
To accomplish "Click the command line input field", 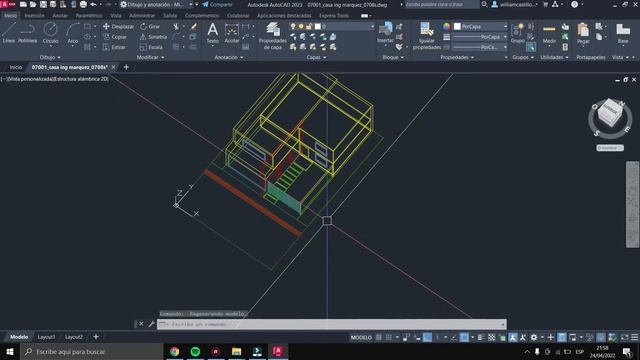I will point(331,324).
